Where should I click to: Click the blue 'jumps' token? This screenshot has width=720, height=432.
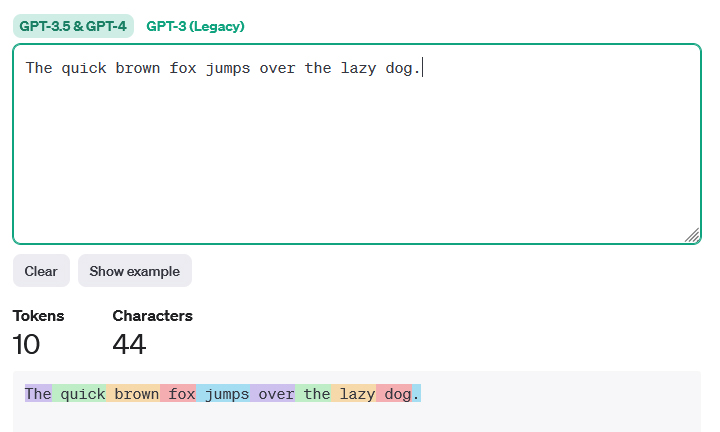point(223,393)
